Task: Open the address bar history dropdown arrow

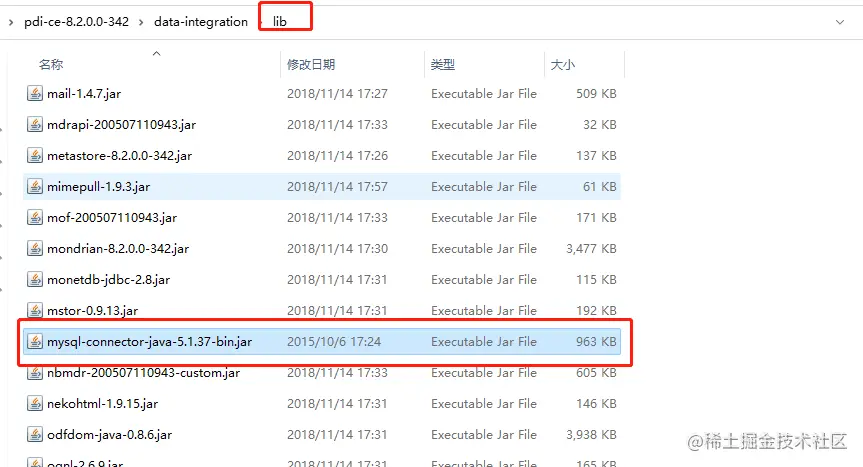Action: tap(840, 22)
